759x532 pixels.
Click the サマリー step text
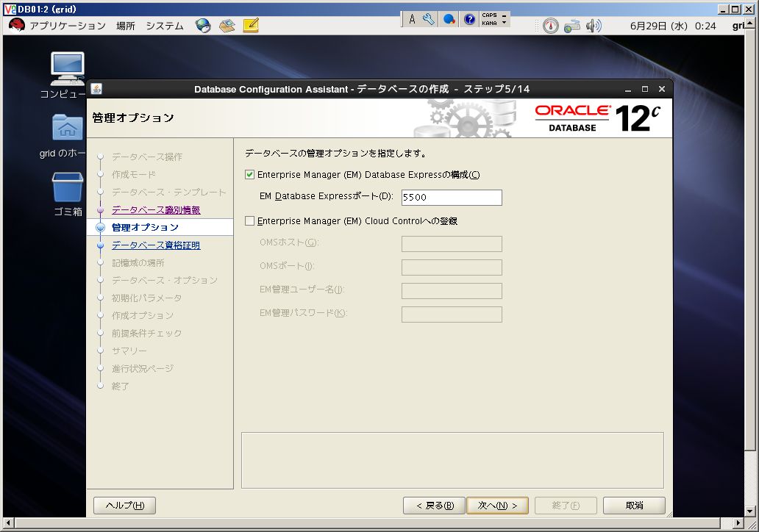coord(129,351)
